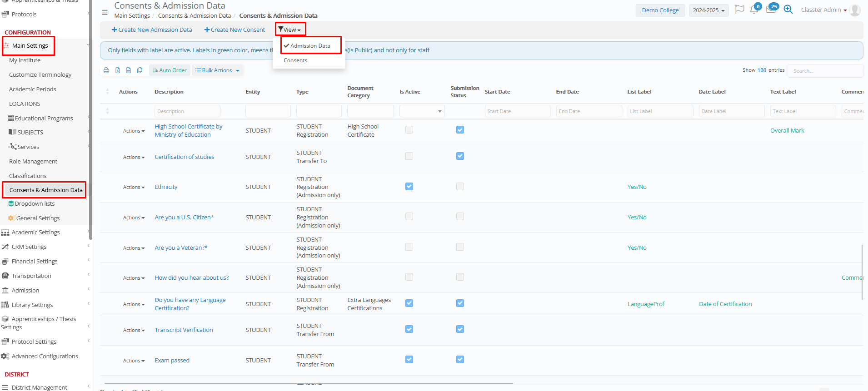Uncheck Submission Status for Certification of studies
The image size is (868, 391).
coord(460,156)
